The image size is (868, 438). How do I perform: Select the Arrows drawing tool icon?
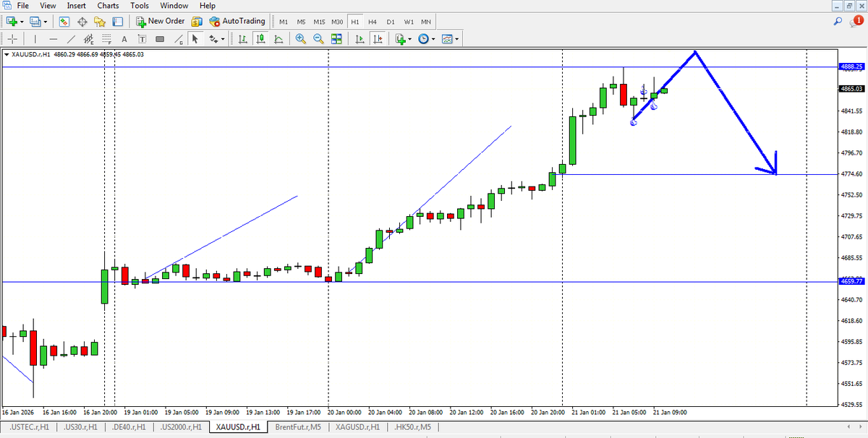tap(213, 39)
